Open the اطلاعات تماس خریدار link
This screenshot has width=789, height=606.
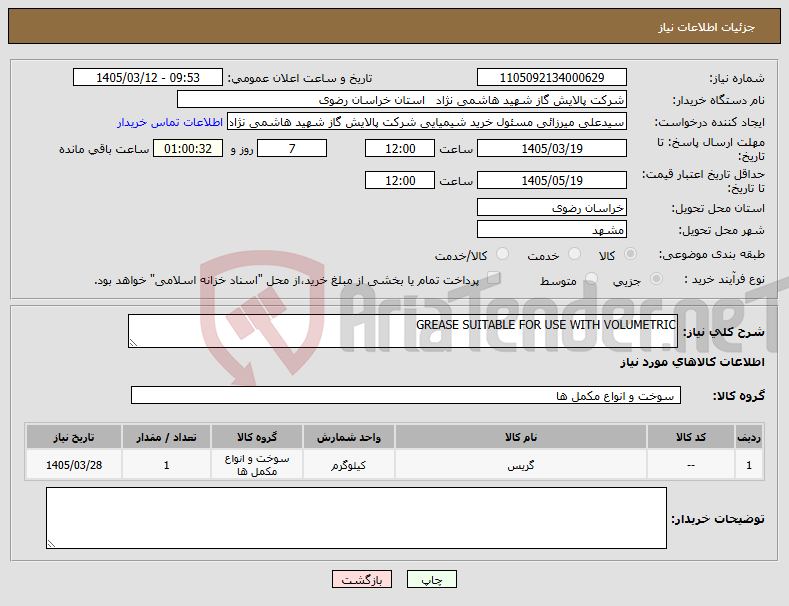click(170, 122)
